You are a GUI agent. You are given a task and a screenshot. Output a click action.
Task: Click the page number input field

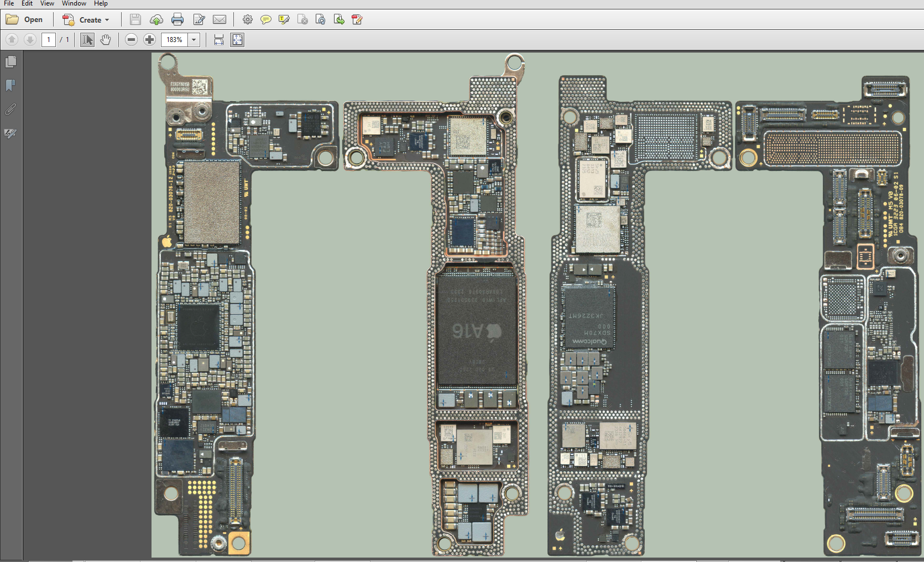click(x=49, y=40)
